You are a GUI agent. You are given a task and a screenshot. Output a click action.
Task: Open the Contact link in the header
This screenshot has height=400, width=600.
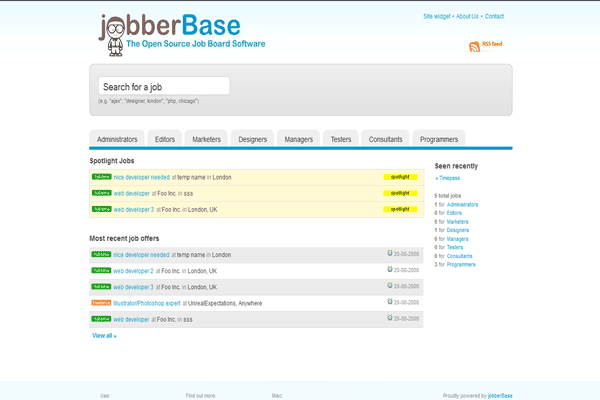click(x=494, y=17)
